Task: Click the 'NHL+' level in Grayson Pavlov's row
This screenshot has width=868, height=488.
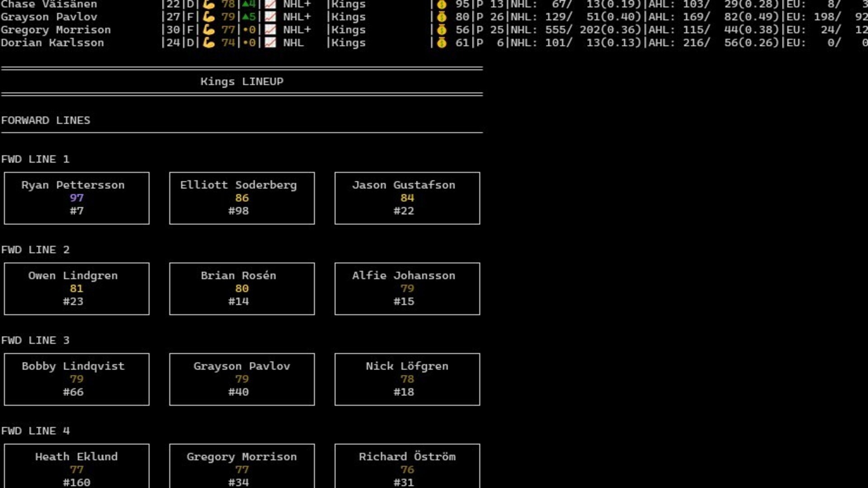Action: point(297,17)
